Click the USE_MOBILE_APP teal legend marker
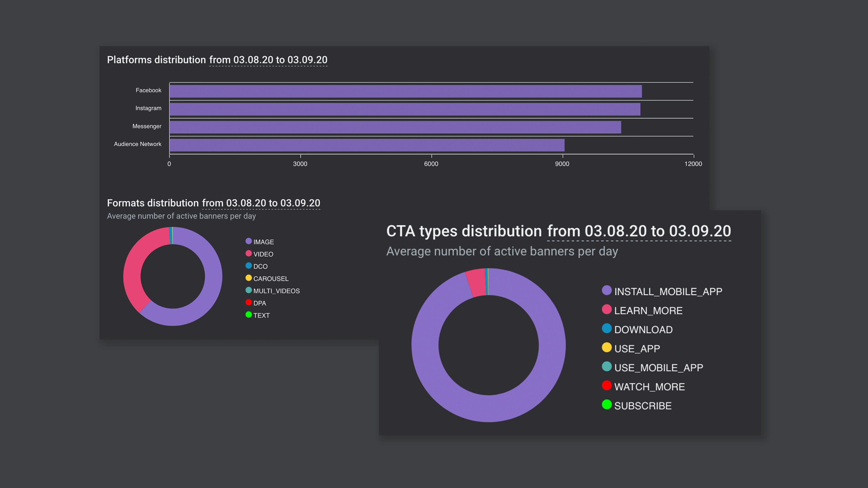This screenshot has width=868, height=488. click(607, 366)
